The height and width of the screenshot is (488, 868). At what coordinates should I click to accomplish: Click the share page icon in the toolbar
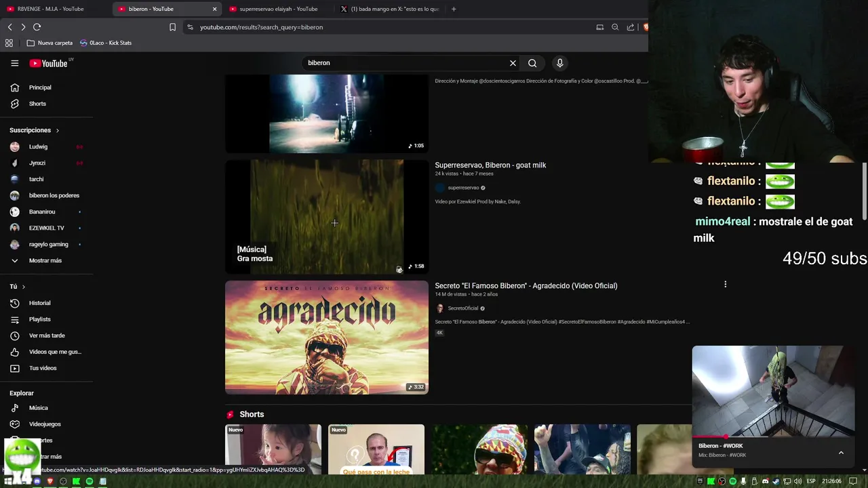coord(631,27)
